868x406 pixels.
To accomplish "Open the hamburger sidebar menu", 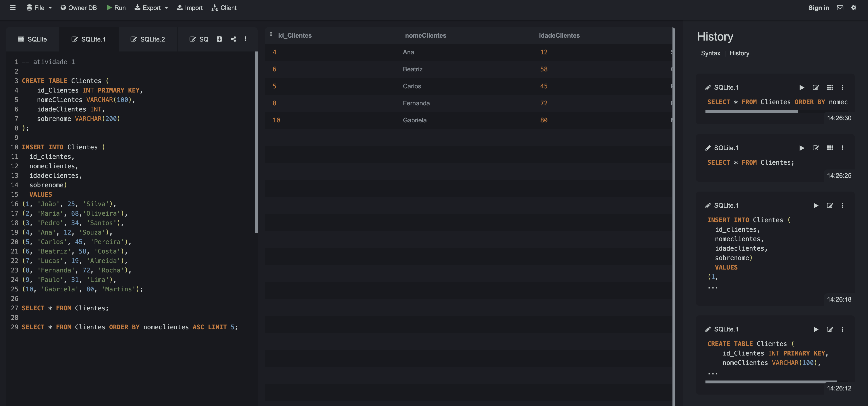I will click(13, 8).
